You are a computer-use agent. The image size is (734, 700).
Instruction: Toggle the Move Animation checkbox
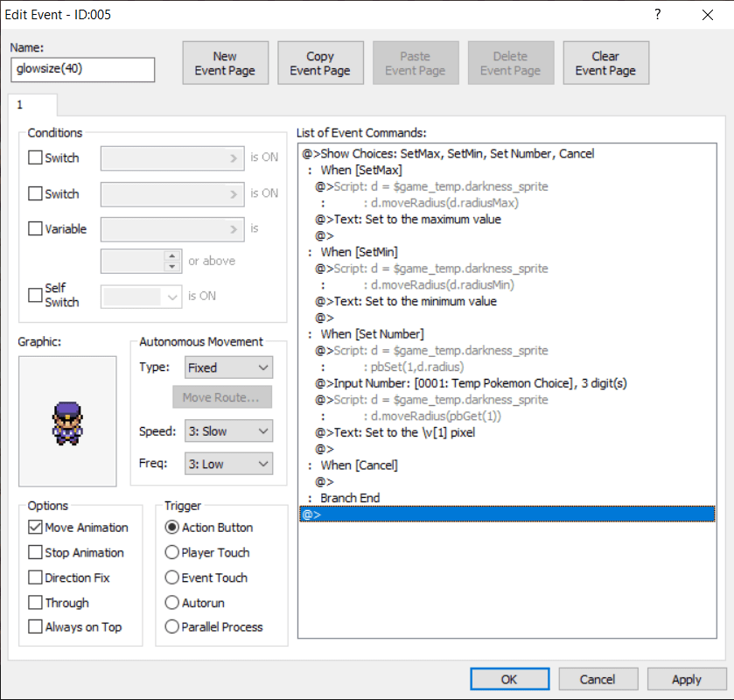[x=35, y=528]
